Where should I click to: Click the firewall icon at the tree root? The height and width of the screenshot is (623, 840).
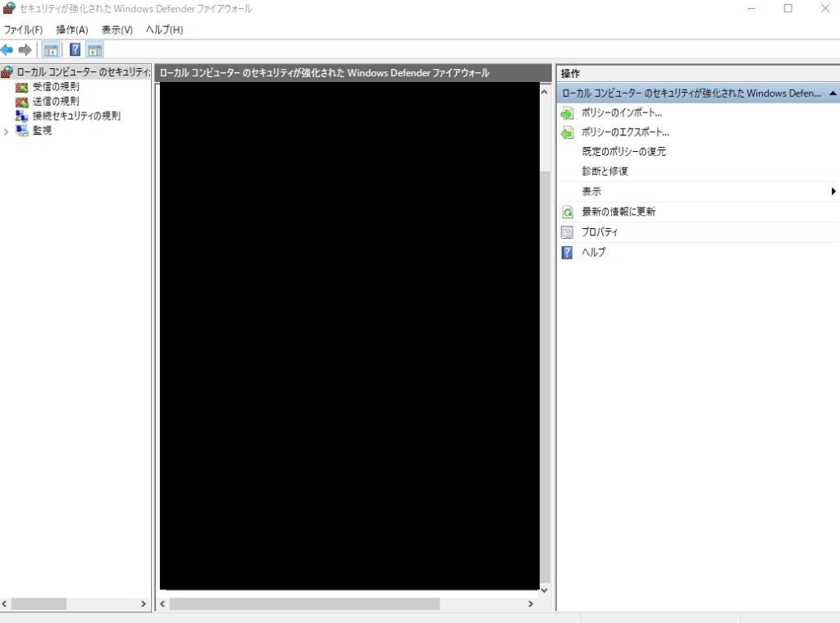point(7,72)
